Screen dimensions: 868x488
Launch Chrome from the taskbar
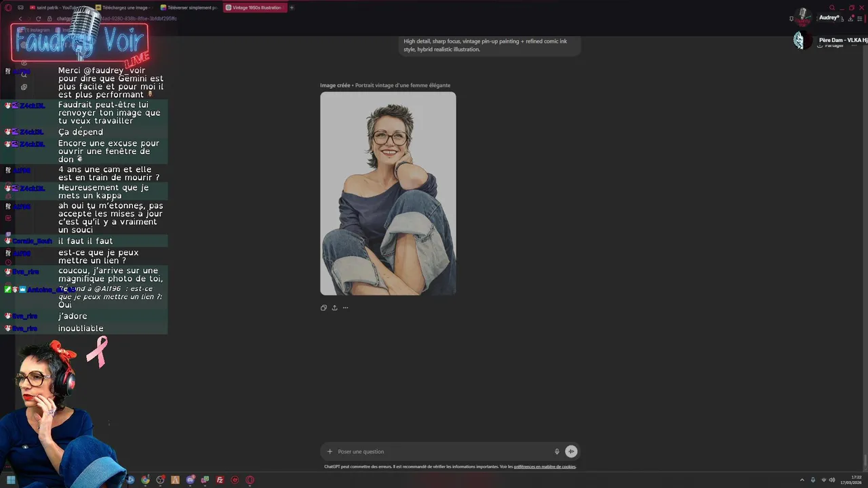pyautogui.click(x=145, y=480)
